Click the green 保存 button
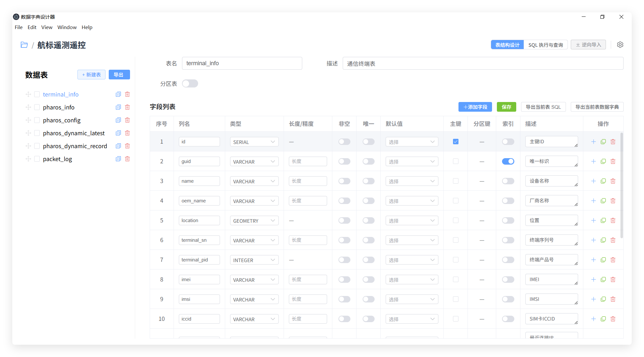The width and height of the screenshot is (644, 357). (506, 107)
